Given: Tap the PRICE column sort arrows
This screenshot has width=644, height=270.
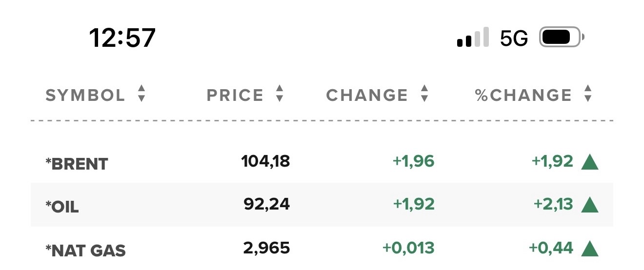Looking at the screenshot, I should 280,94.
